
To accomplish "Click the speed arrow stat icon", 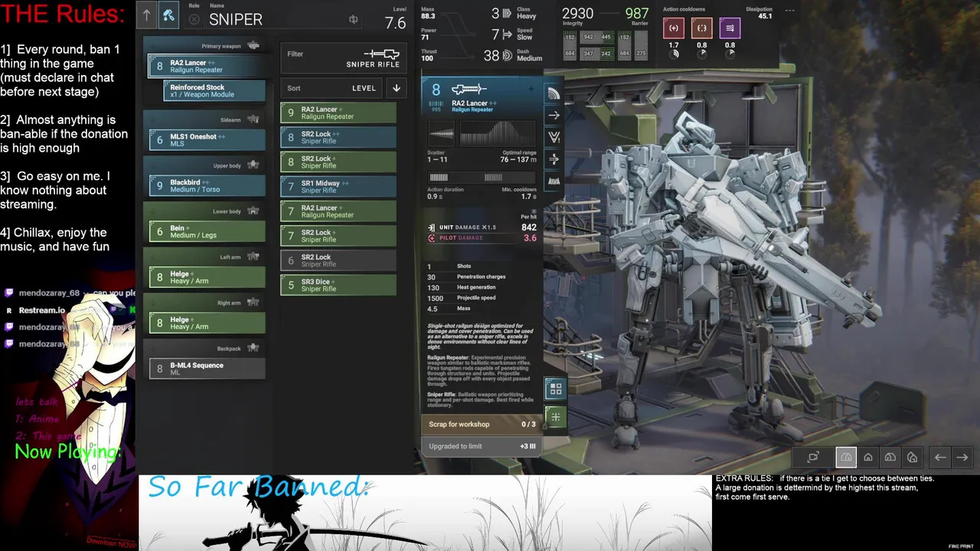I will tap(507, 34).
